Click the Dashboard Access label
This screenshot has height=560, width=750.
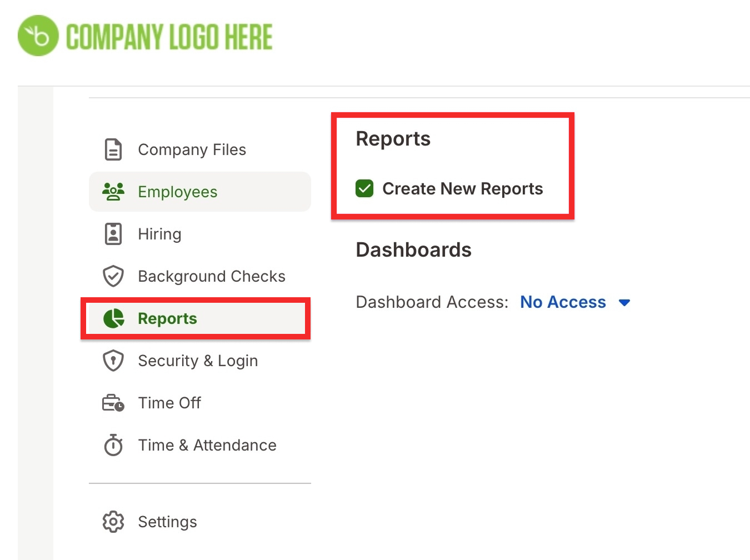click(432, 302)
